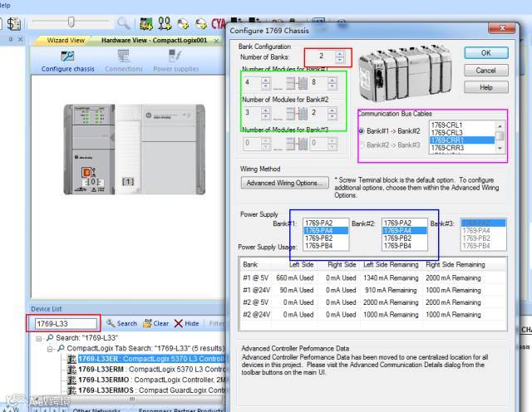
Task: Click the red CYA toolbar icon
Action: click(x=219, y=23)
